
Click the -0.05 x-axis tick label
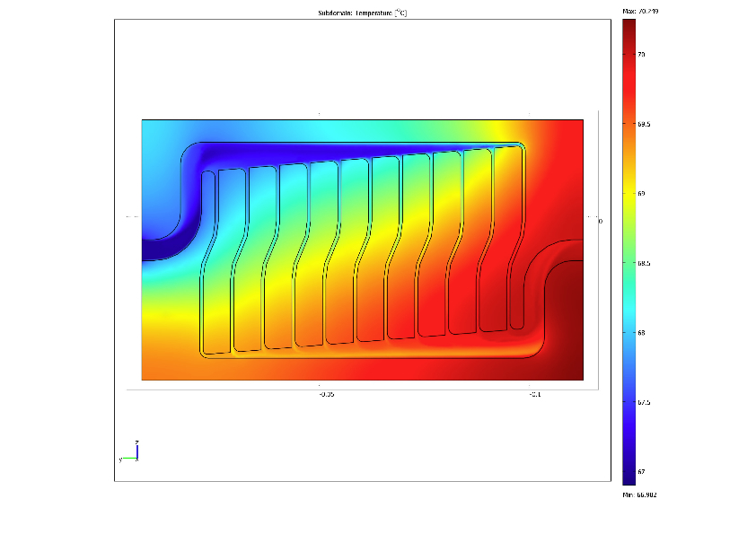(327, 393)
